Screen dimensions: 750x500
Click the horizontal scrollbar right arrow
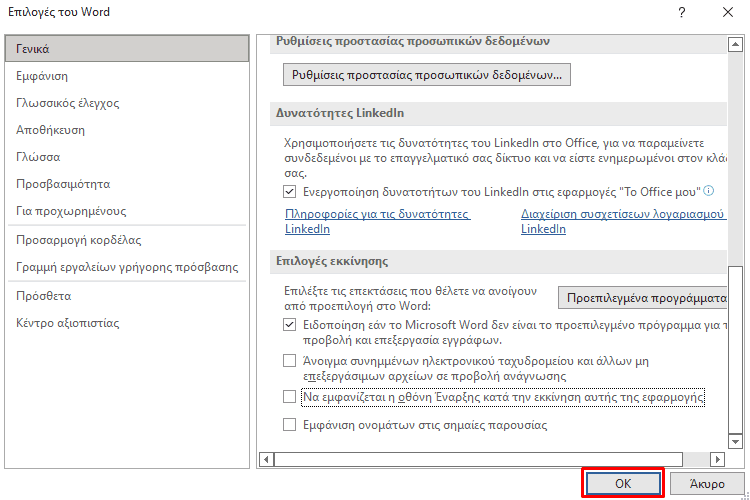[x=717, y=459]
